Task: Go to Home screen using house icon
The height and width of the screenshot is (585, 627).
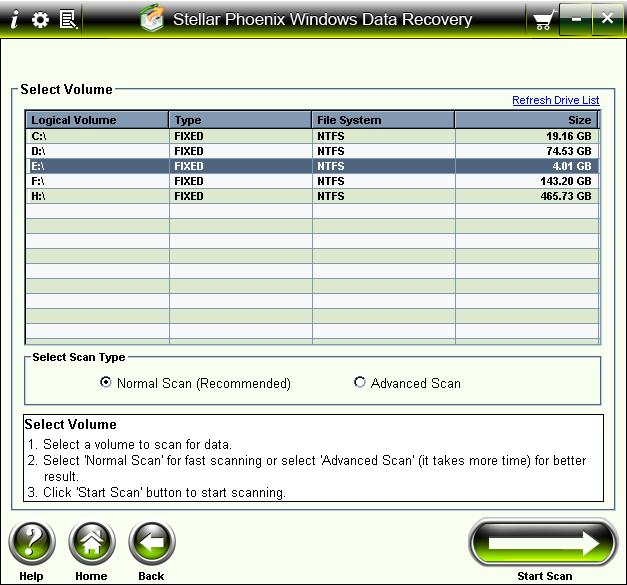Action: coord(91,545)
